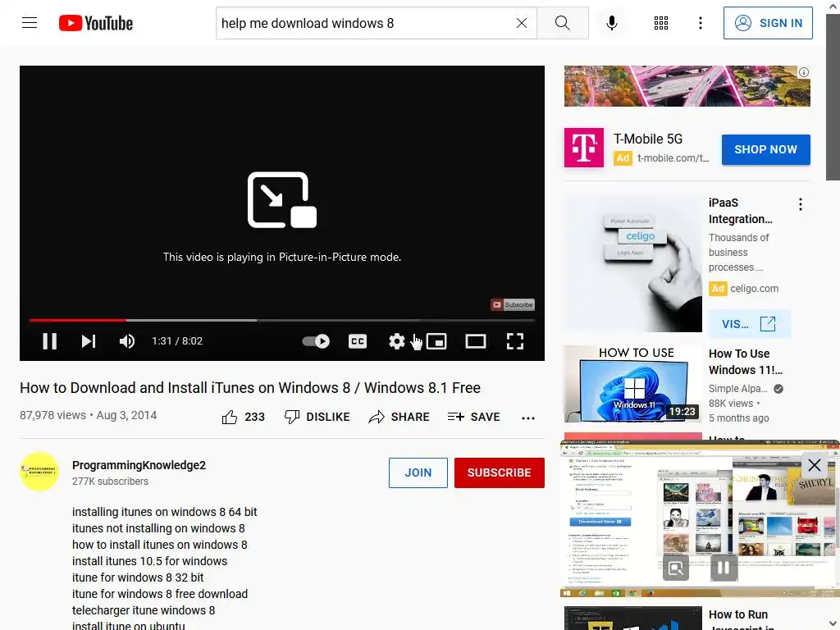Screen dimensions: 840x630
Task: Toggle the autoplay switch
Action: [316, 341]
